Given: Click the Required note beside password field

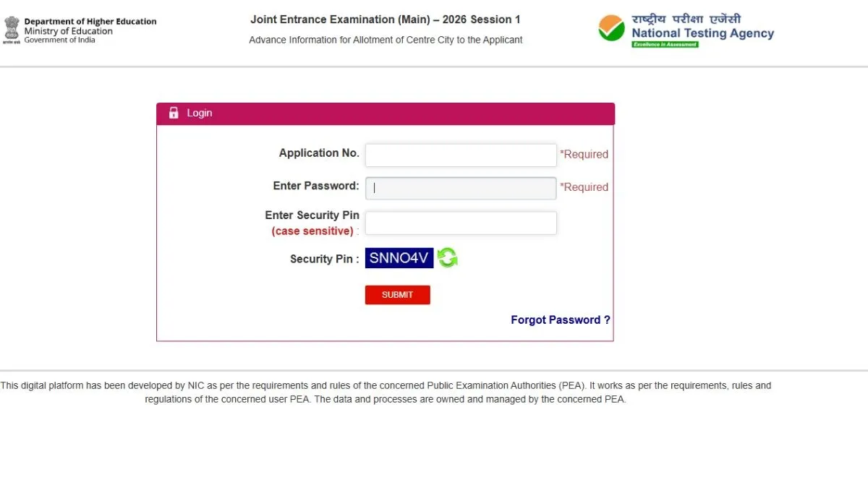Looking at the screenshot, I should [x=584, y=187].
